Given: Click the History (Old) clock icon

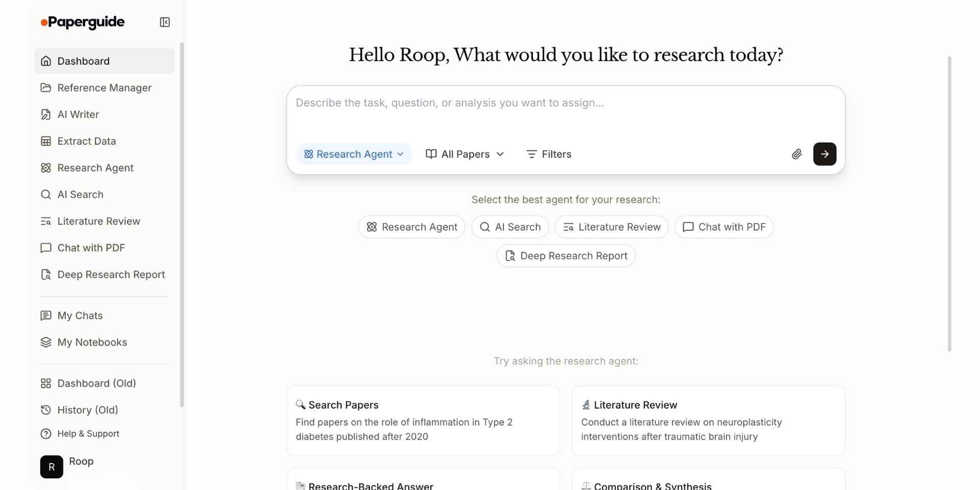Looking at the screenshot, I should point(46,410).
